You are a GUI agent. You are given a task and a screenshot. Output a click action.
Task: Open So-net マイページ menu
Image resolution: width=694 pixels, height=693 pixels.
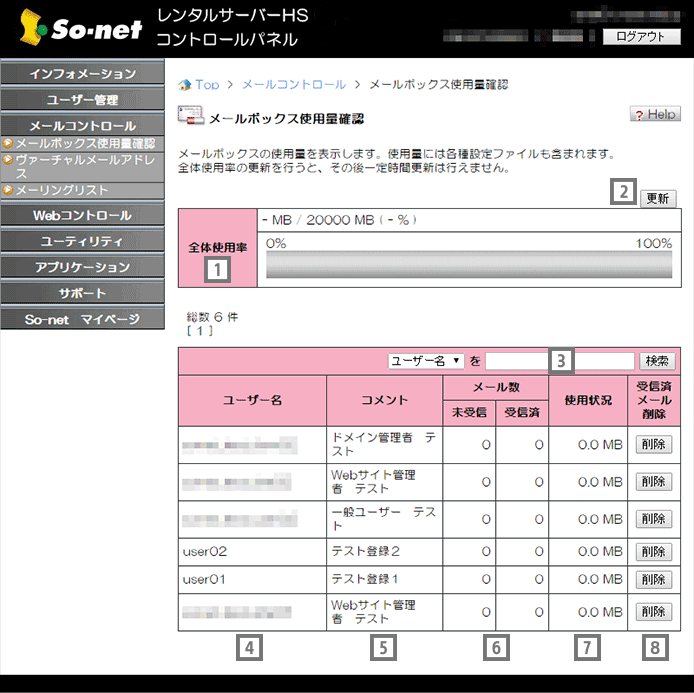(82, 319)
